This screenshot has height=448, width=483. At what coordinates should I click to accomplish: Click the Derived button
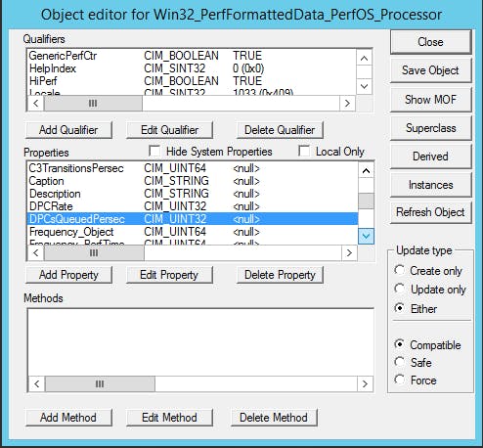click(x=430, y=157)
